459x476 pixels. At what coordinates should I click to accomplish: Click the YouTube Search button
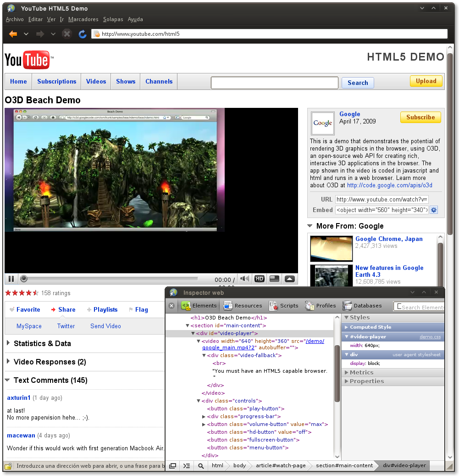pos(358,83)
